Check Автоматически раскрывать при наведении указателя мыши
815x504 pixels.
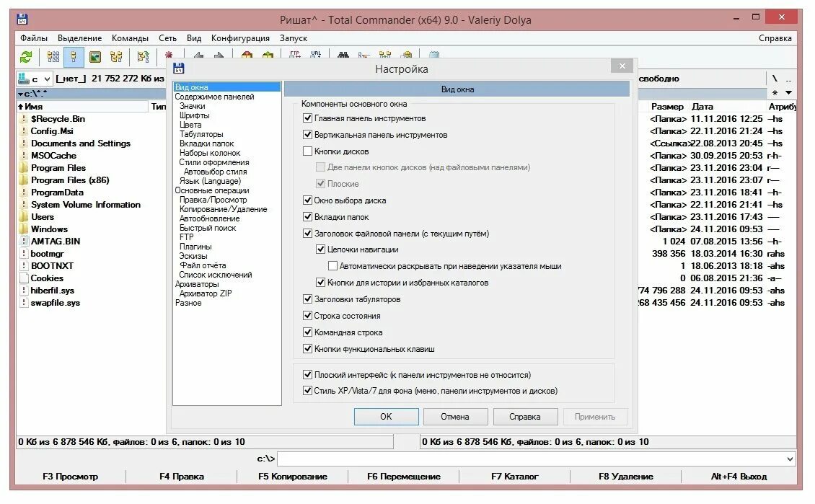332,266
